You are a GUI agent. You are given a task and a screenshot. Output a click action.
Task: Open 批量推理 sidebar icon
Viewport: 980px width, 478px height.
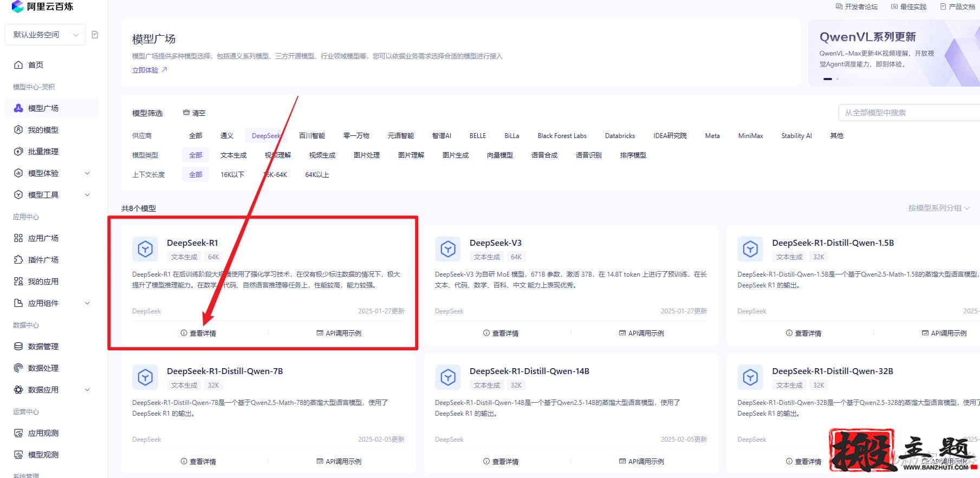18,152
